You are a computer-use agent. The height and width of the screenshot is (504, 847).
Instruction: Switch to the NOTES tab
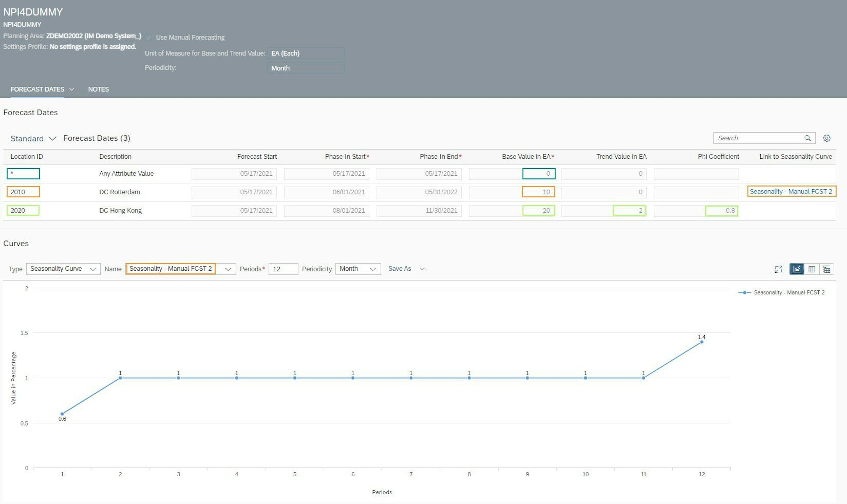tap(98, 89)
